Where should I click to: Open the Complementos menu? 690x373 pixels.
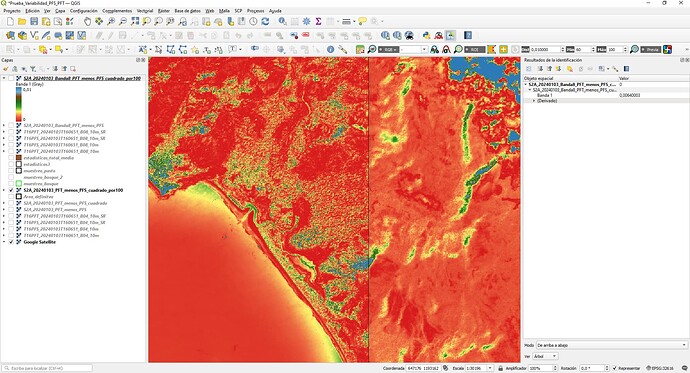(x=117, y=11)
